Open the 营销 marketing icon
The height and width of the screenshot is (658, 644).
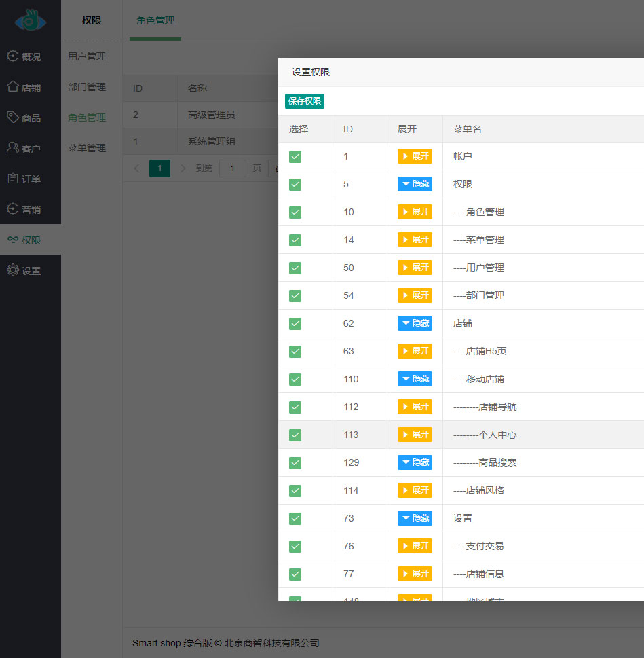(x=13, y=209)
